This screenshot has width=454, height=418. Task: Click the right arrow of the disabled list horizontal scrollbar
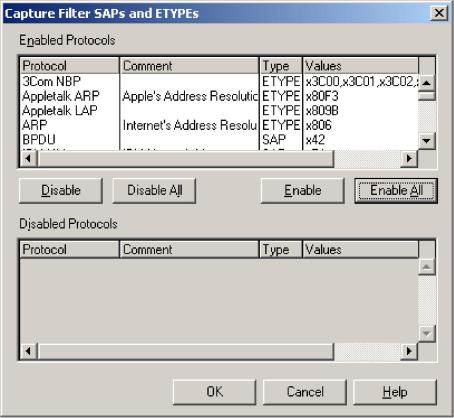coord(409,351)
